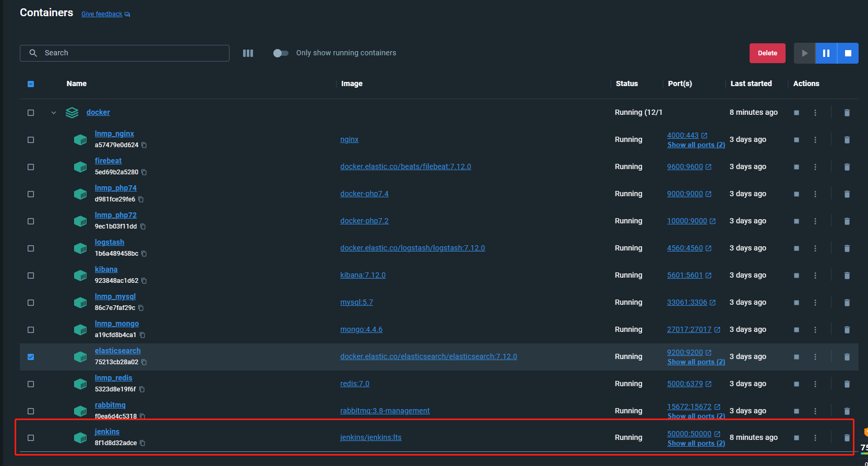
Task: Open the jenkins container link
Action: (x=107, y=432)
